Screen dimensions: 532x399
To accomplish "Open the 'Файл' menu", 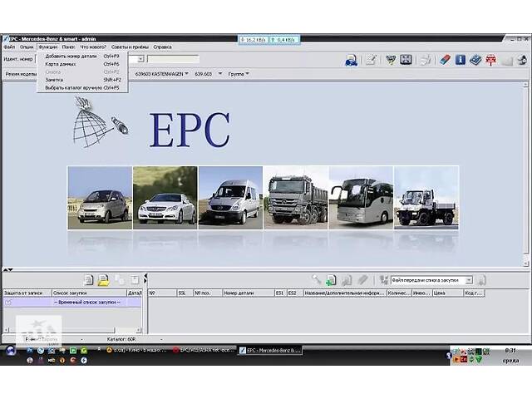I will (9, 47).
